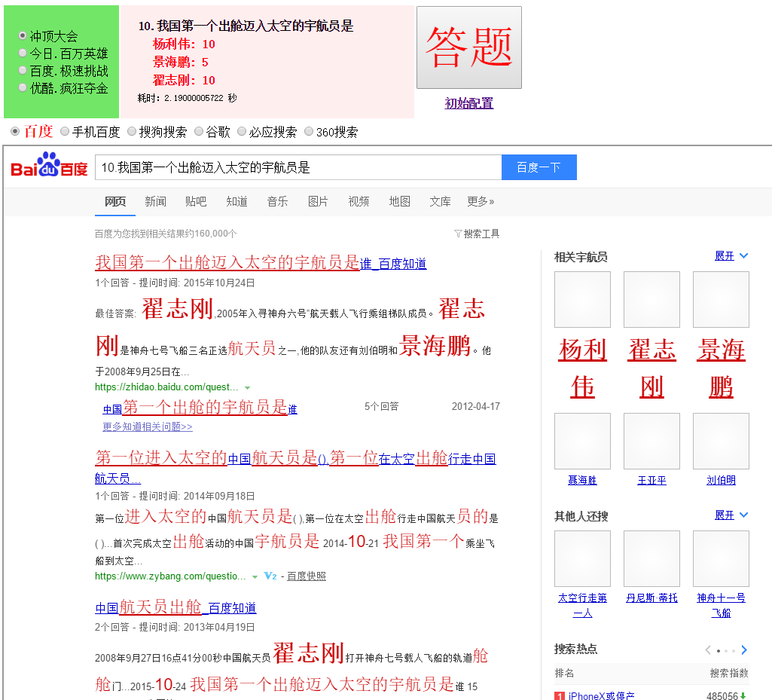This screenshot has width=772, height=700.
Task: Expand dropdown arrow beside zybang.com URL
Action: pyautogui.click(x=255, y=577)
